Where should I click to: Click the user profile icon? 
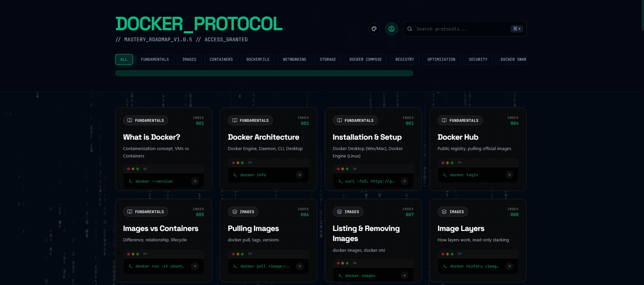coord(391,29)
